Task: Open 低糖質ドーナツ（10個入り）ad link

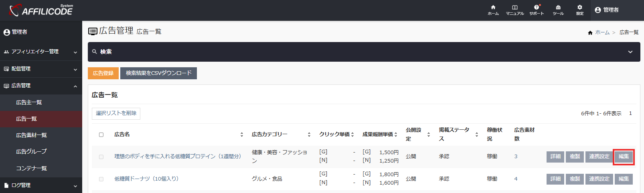Action: [x=146, y=179]
